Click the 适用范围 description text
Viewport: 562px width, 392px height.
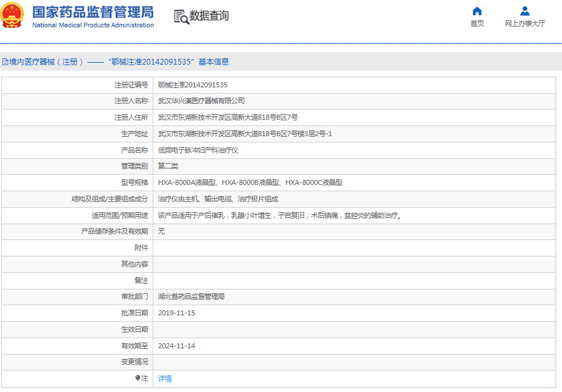pyautogui.click(x=280, y=215)
